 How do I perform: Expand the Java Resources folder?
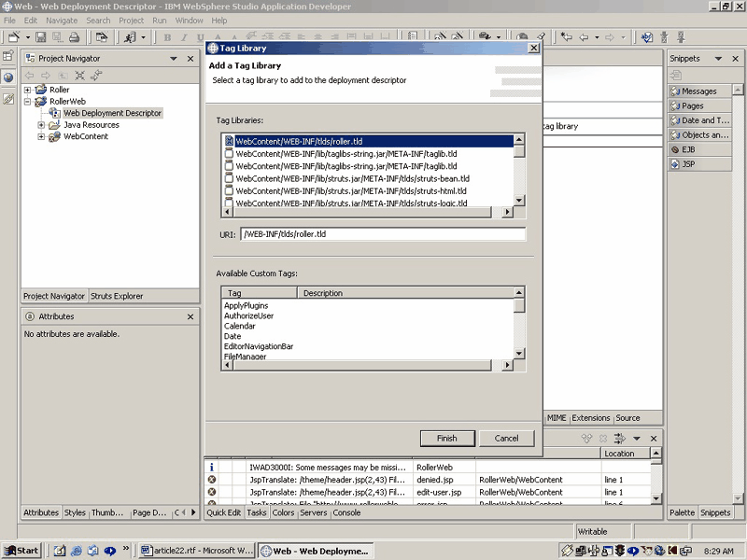pyautogui.click(x=41, y=125)
